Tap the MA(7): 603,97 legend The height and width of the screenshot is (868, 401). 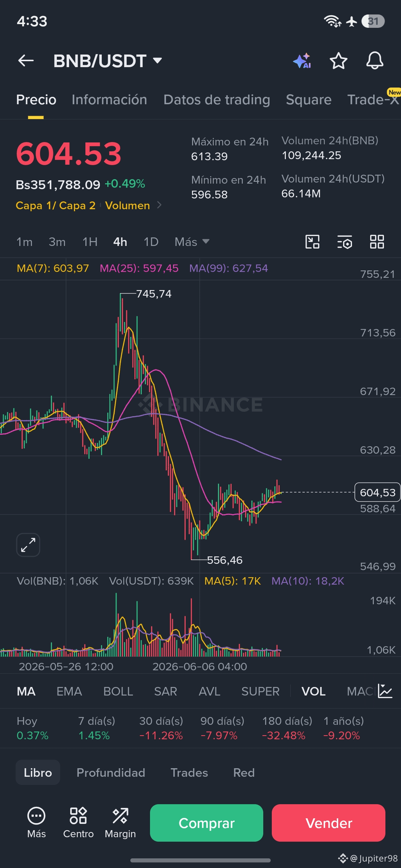click(x=53, y=268)
